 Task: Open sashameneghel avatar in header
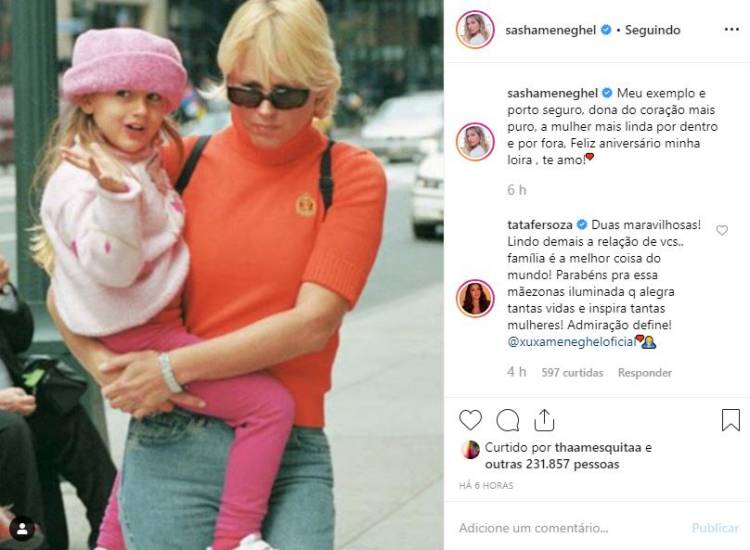click(x=475, y=30)
